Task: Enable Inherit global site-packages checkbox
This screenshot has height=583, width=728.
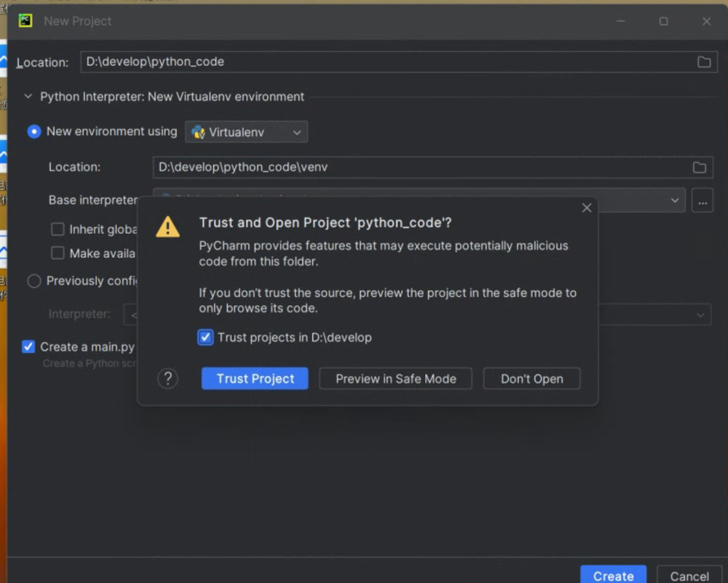Action: [x=58, y=230]
